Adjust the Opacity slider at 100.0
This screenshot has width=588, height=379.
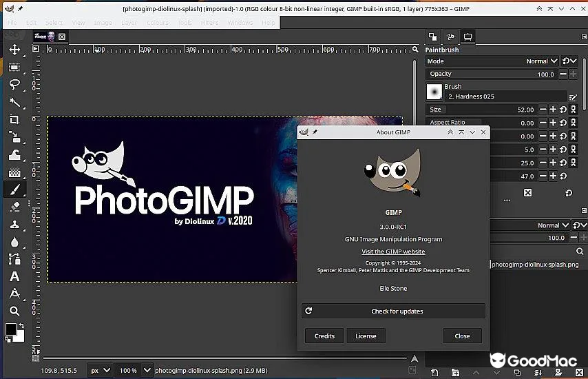point(491,74)
